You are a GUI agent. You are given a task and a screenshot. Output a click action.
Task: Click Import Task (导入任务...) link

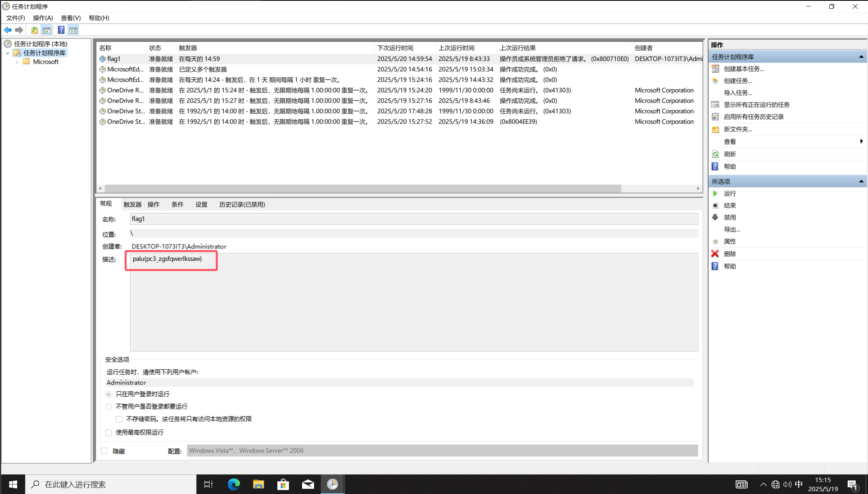point(738,93)
